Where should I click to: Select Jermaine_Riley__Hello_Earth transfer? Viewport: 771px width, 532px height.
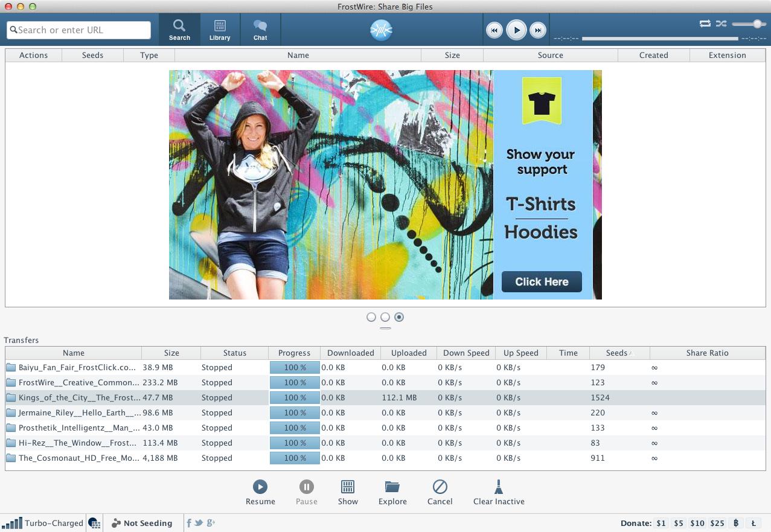385,412
